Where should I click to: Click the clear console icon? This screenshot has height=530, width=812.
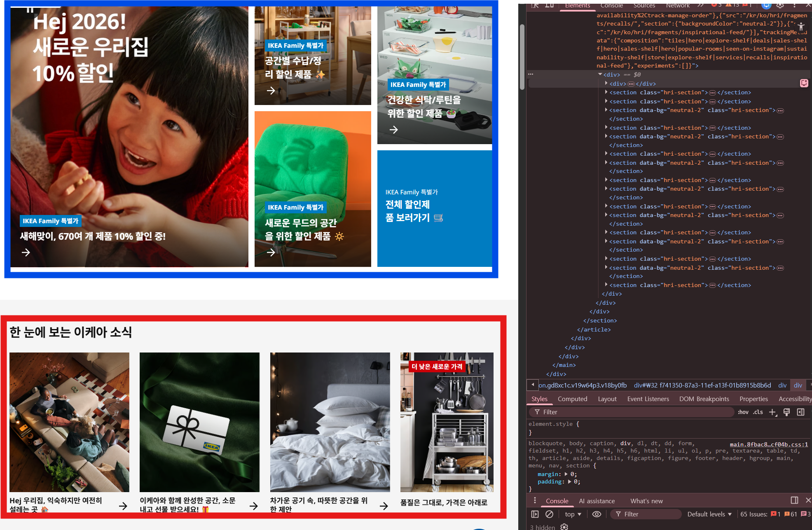point(549,514)
